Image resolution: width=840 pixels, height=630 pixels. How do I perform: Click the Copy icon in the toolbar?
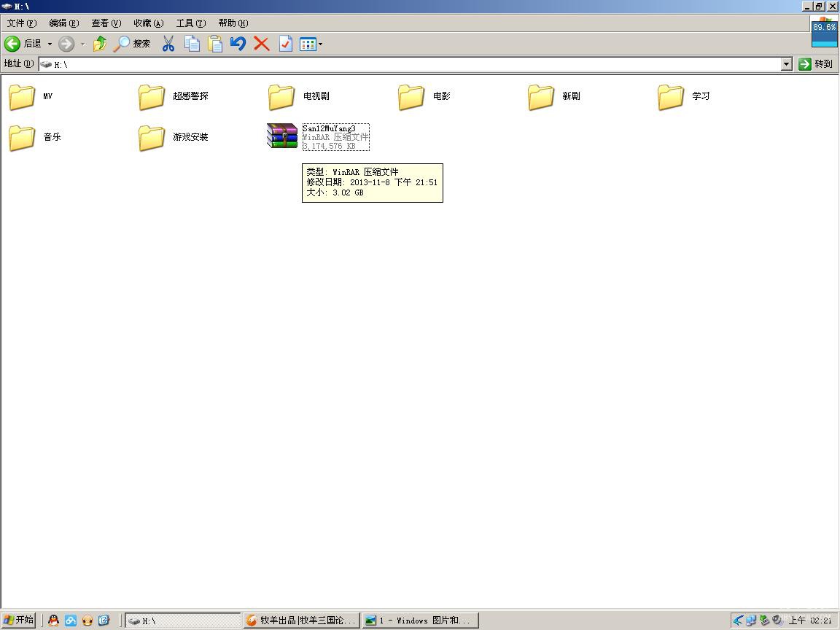(x=192, y=44)
